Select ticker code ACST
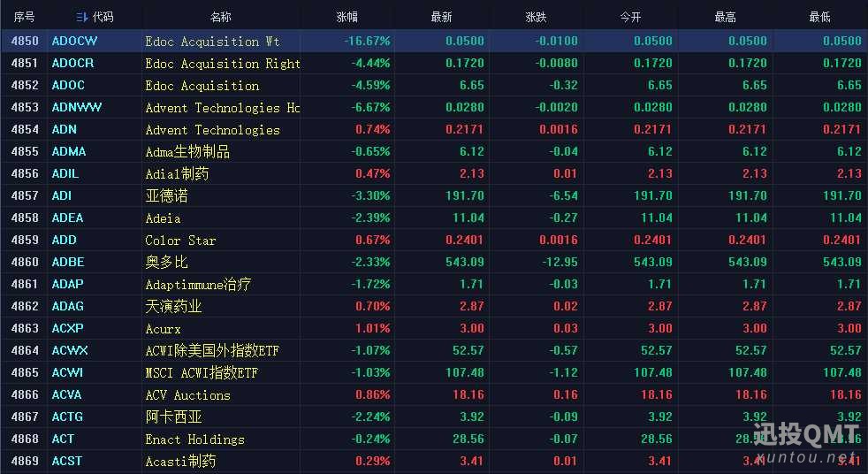The image size is (868, 474). tap(67, 461)
